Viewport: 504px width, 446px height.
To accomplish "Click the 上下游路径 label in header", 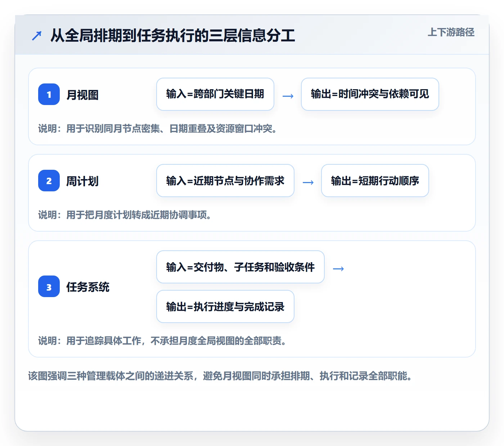I will 451,32.
